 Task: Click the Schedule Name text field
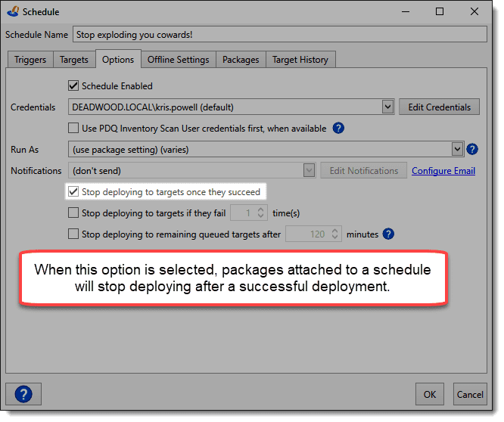tap(280, 34)
